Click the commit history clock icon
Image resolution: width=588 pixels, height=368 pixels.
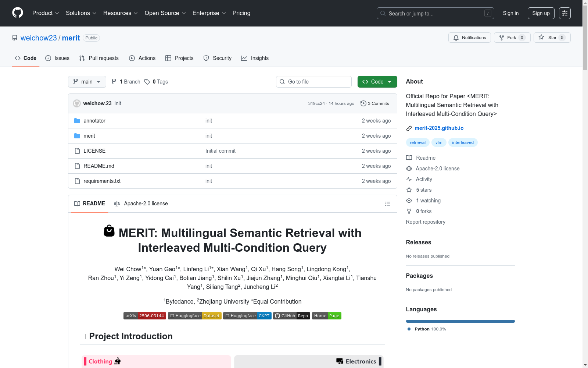(x=363, y=103)
